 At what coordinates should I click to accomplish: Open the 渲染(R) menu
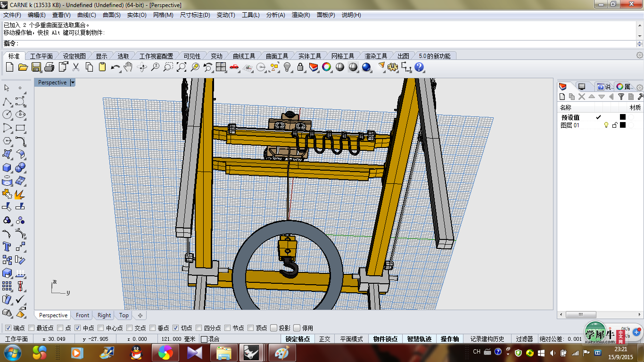301,15
